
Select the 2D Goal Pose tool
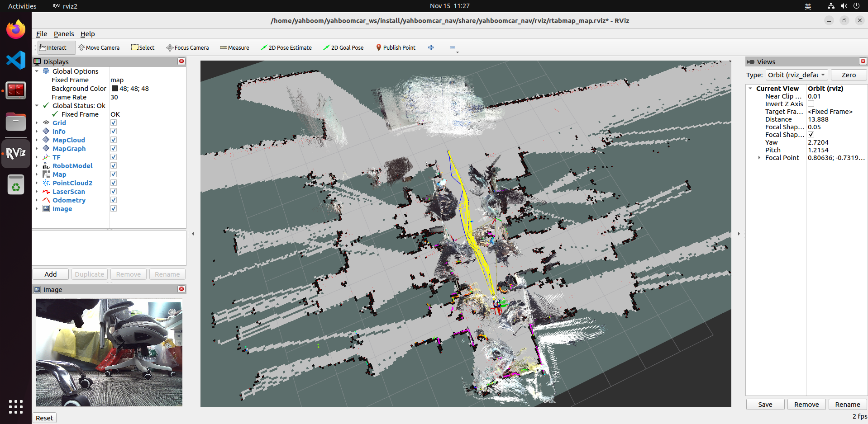343,47
